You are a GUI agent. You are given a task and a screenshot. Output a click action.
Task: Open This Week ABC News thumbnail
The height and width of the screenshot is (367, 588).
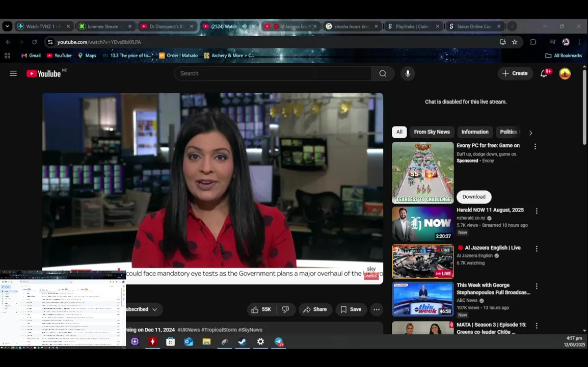pos(422,299)
